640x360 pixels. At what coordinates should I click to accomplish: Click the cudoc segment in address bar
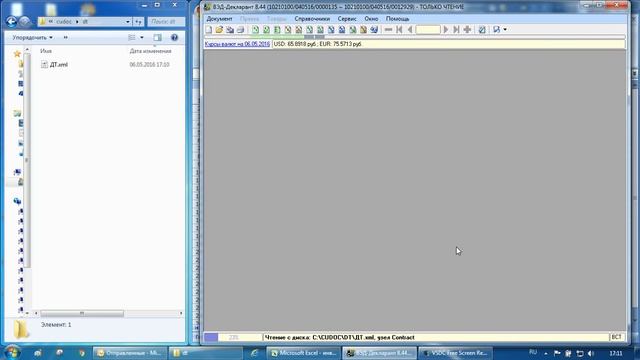(x=64, y=22)
